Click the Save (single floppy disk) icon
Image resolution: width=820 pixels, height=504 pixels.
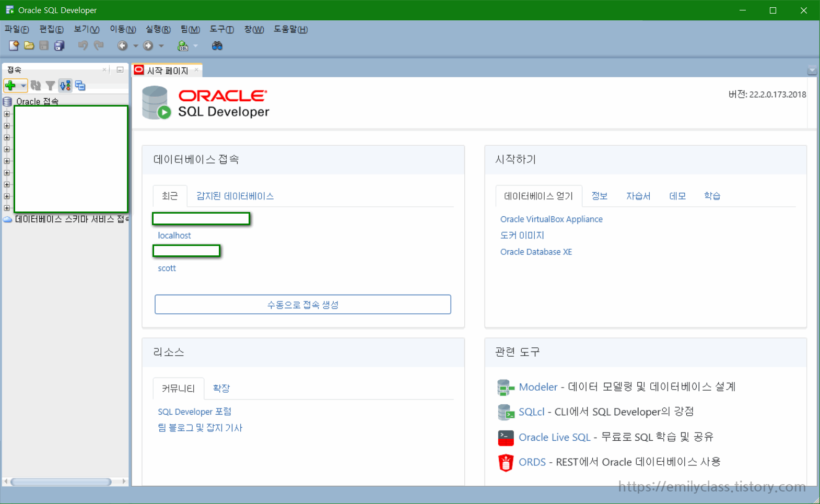(44, 45)
